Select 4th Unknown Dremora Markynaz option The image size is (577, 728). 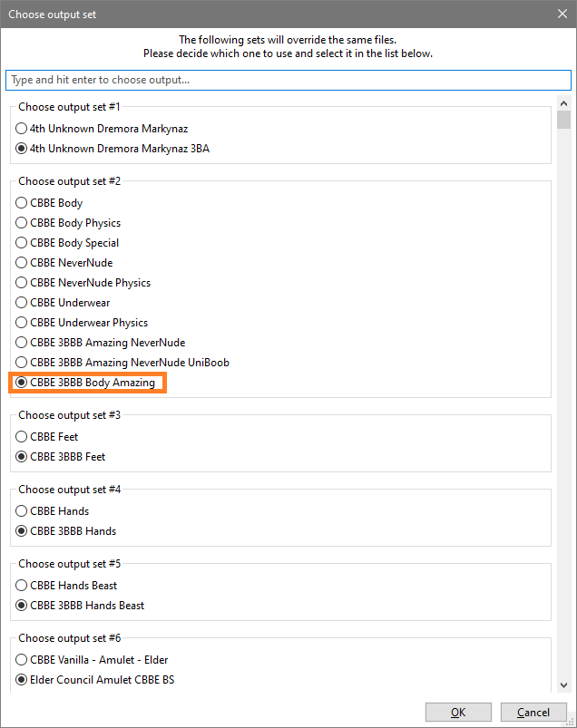point(102,128)
